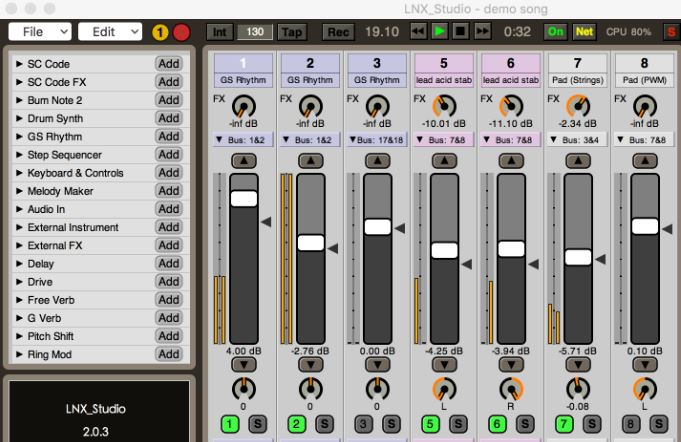Click the Int clock source button
Image resolution: width=681 pixels, height=442 pixels.
[220, 32]
